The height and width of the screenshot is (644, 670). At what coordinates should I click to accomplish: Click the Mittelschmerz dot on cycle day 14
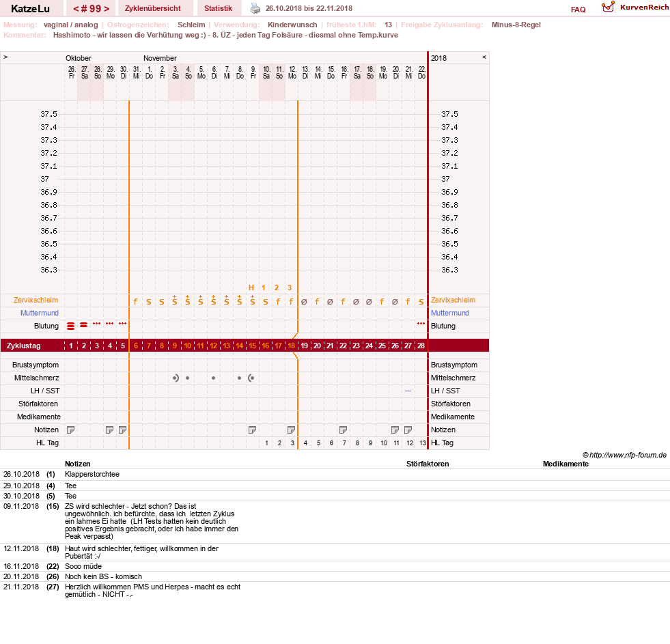(x=239, y=378)
